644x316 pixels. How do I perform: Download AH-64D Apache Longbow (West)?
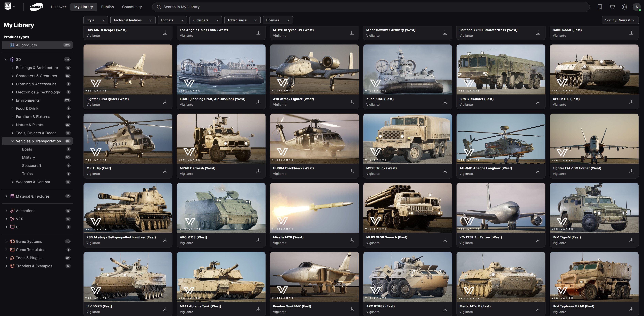pos(538,171)
